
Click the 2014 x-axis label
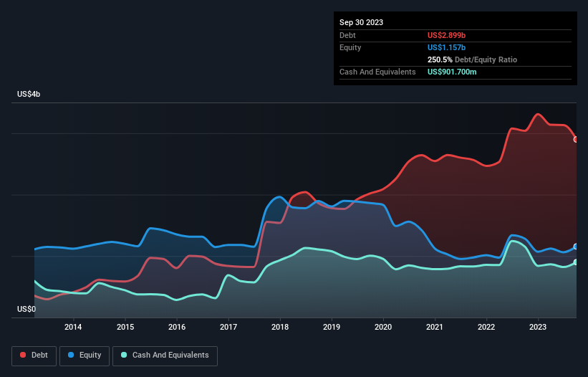tap(73, 327)
